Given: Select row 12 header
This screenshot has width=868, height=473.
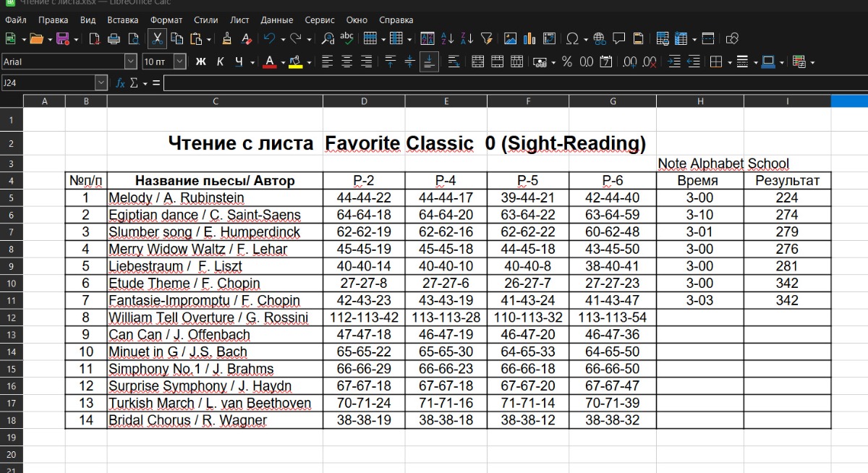Looking at the screenshot, I should click(x=12, y=318).
